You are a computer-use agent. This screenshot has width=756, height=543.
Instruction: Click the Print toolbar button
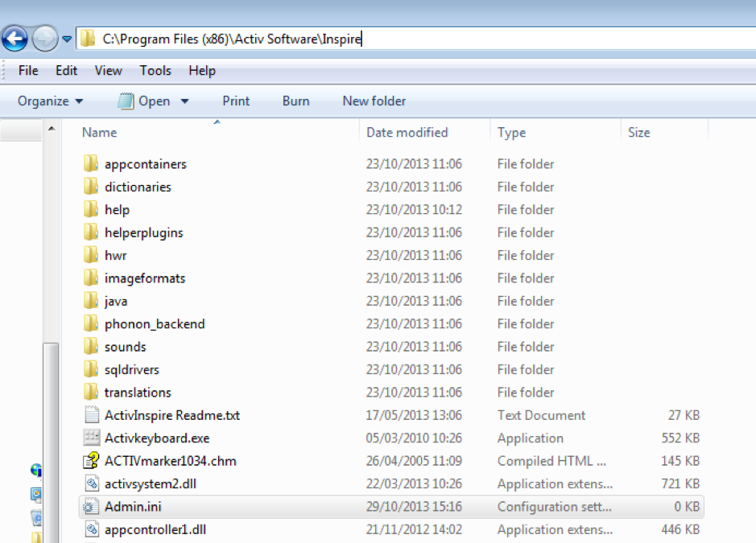[x=236, y=101]
